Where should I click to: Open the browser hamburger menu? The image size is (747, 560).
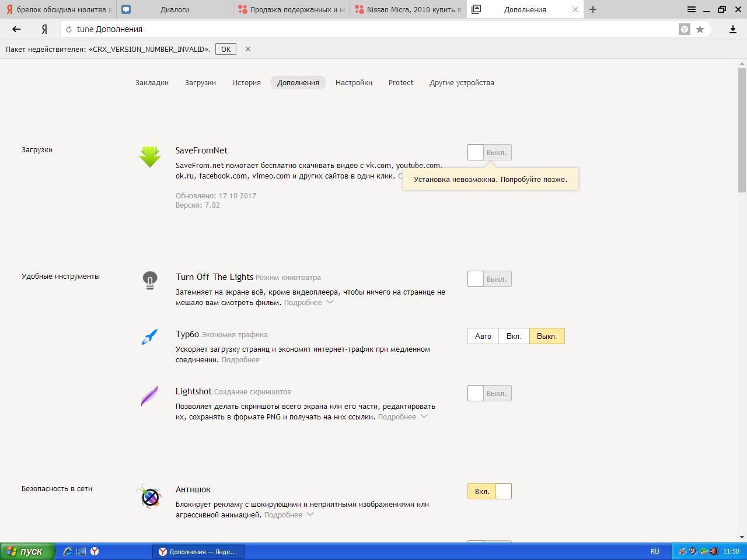point(692,9)
